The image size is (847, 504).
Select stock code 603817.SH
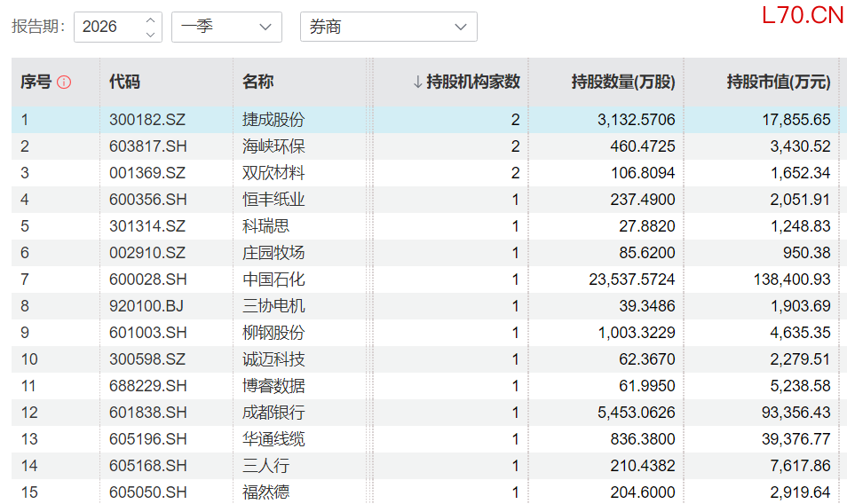click(x=148, y=146)
